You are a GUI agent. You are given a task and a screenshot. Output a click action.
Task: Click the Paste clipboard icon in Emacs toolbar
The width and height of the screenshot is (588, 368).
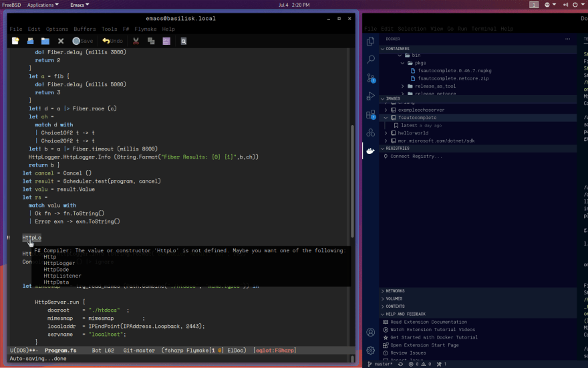(x=166, y=41)
